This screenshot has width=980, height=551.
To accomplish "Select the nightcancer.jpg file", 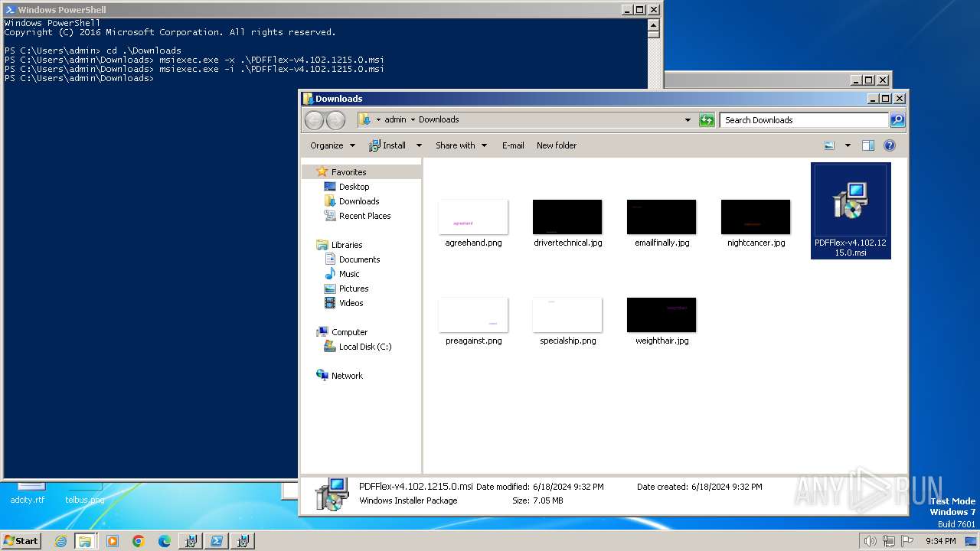I will click(x=756, y=223).
